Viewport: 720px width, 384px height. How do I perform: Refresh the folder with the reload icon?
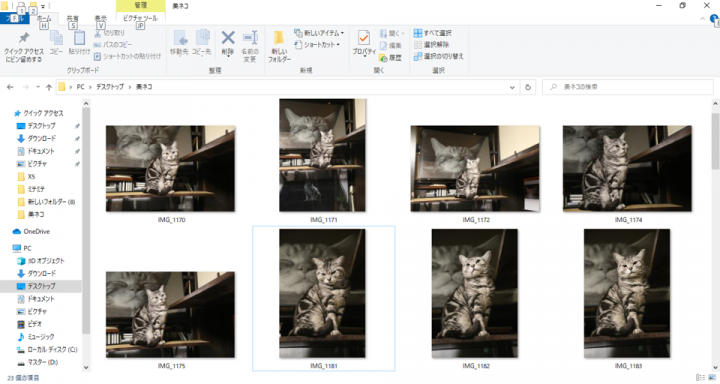(528, 87)
